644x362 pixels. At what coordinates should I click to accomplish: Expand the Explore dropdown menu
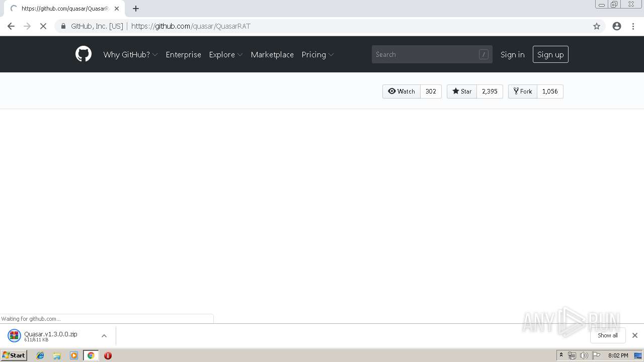(226, 54)
